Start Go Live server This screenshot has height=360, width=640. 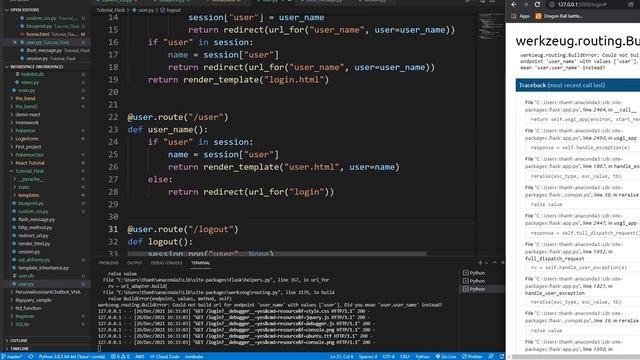click(x=446, y=357)
